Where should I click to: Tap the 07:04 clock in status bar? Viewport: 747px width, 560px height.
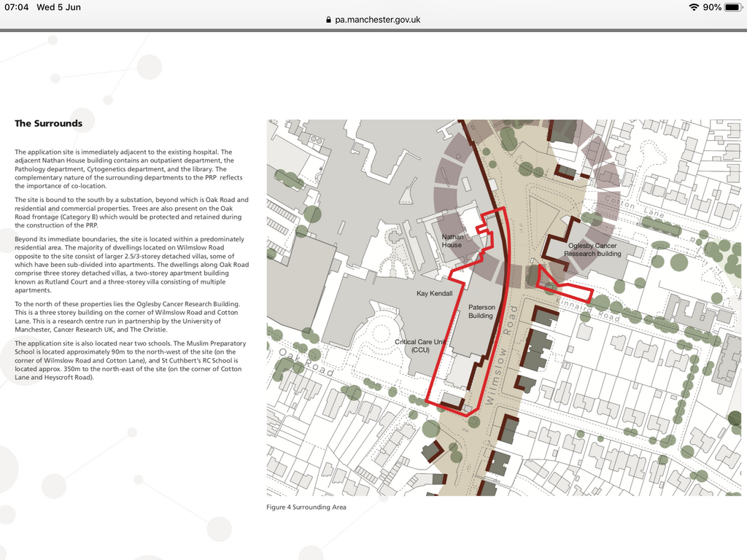(x=17, y=7)
